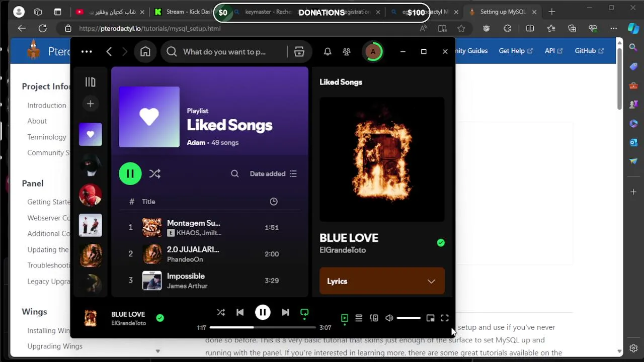
Task: Go back in Spotify navigation
Action: [109, 52]
